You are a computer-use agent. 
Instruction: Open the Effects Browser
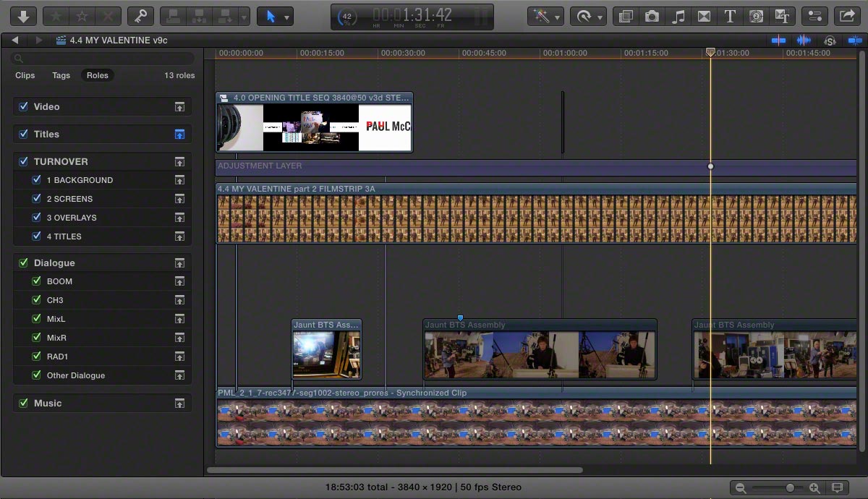click(x=626, y=16)
